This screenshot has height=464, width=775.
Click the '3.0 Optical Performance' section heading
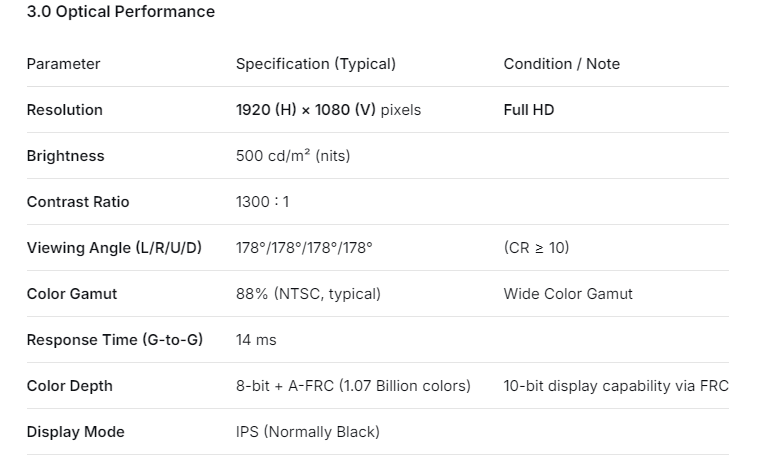(120, 12)
